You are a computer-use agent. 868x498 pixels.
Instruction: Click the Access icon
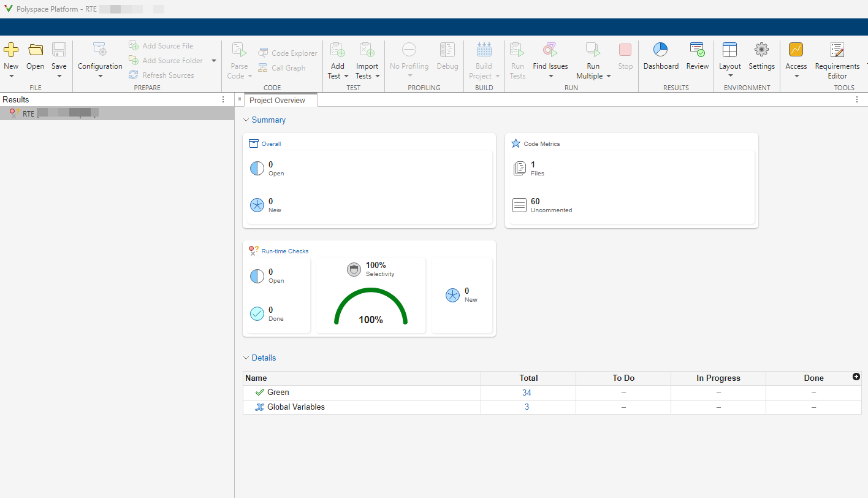796,50
